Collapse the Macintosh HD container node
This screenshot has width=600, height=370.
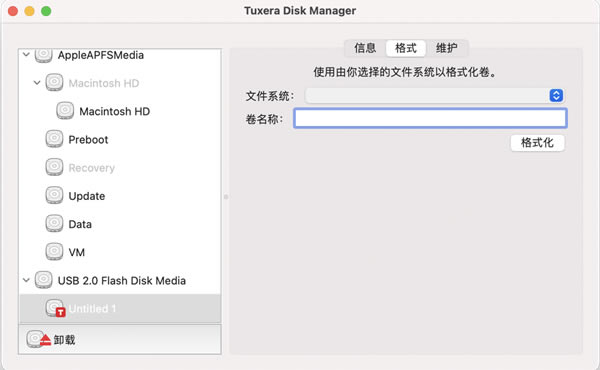click(37, 83)
